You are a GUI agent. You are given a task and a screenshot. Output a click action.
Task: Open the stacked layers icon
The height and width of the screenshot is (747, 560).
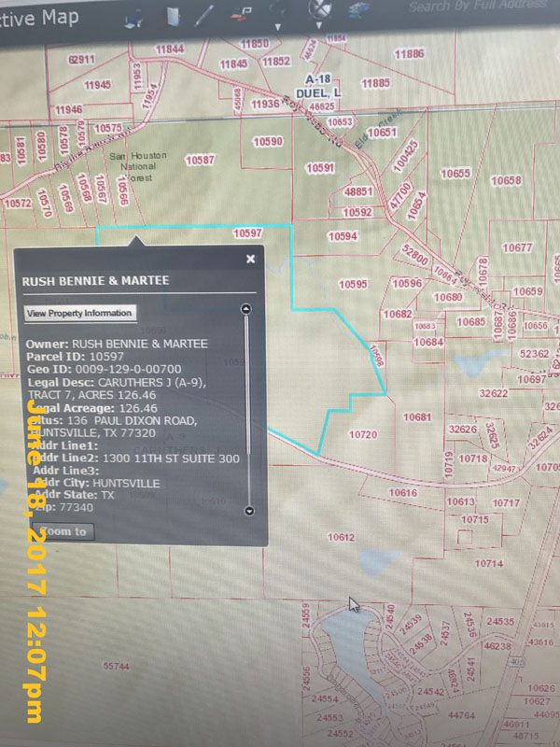coord(360,10)
